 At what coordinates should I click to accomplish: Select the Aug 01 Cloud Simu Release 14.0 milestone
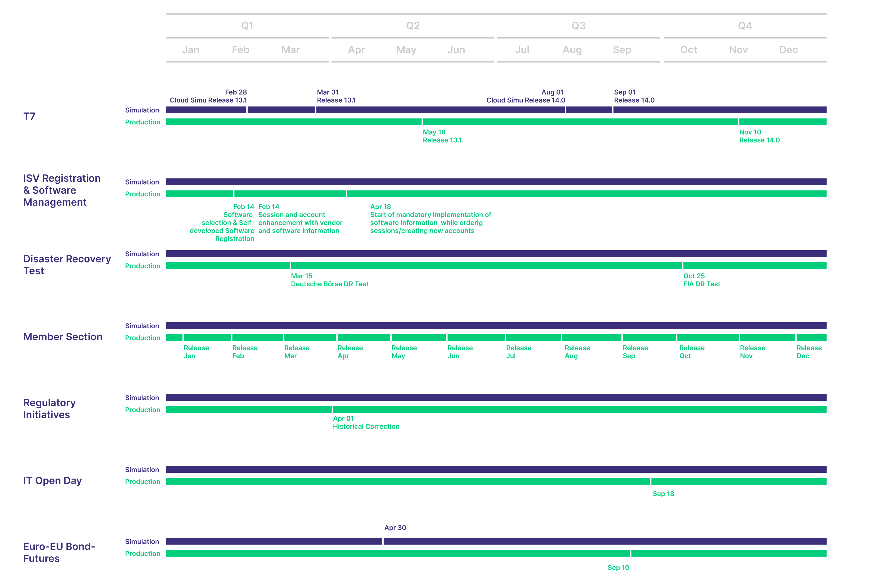pyautogui.click(x=526, y=96)
